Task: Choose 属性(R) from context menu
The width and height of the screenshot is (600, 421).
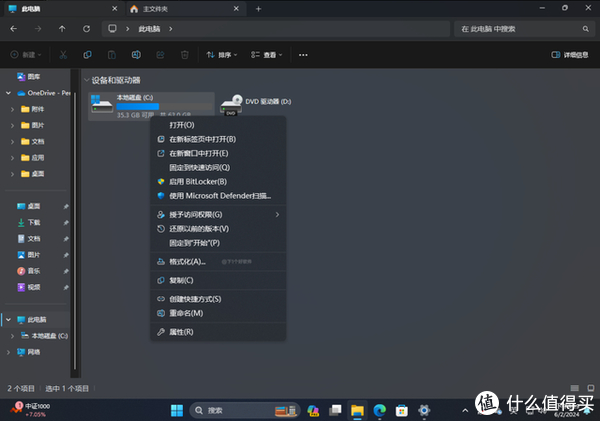Action: click(x=218, y=332)
